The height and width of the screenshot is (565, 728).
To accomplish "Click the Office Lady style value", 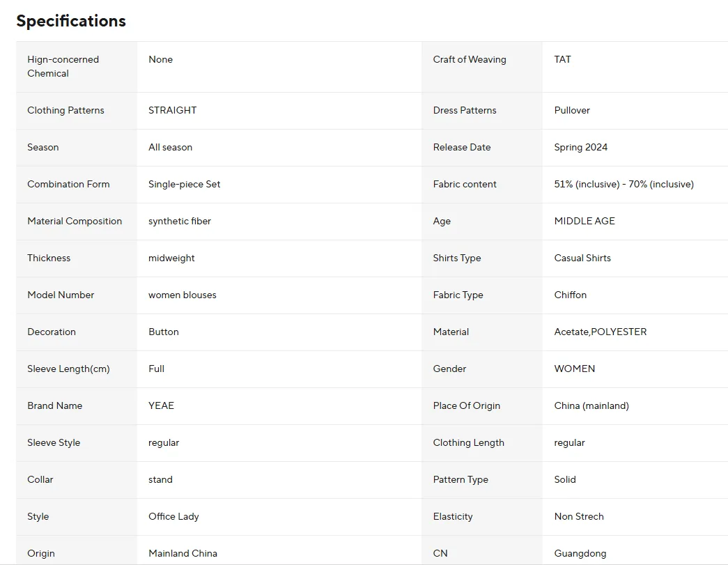I will (173, 516).
